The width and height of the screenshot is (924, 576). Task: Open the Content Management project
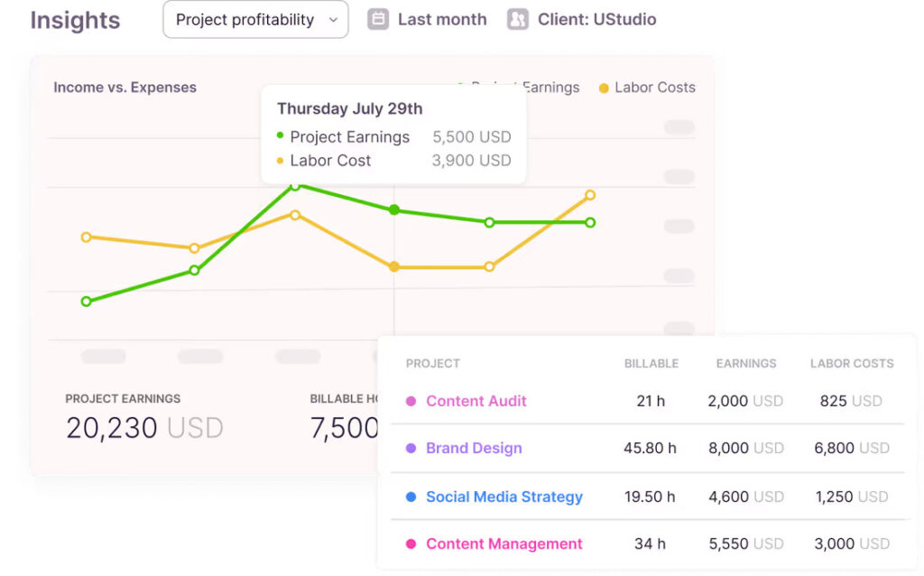pyautogui.click(x=504, y=543)
